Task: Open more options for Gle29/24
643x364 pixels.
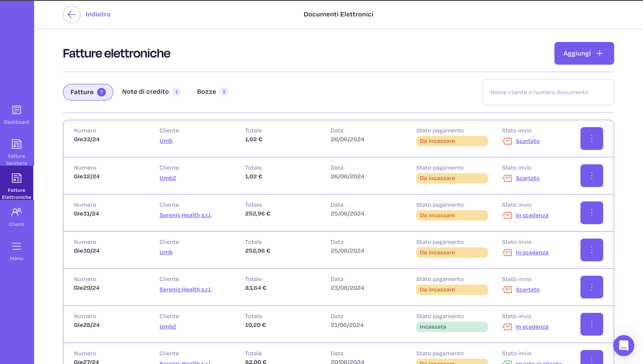Action: pyautogui.click(x=591, y=287)
